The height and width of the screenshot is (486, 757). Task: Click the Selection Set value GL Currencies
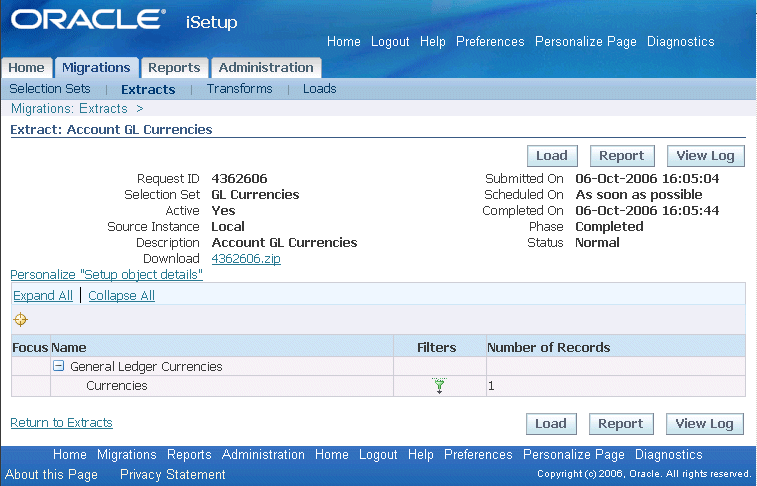(255, 194)
